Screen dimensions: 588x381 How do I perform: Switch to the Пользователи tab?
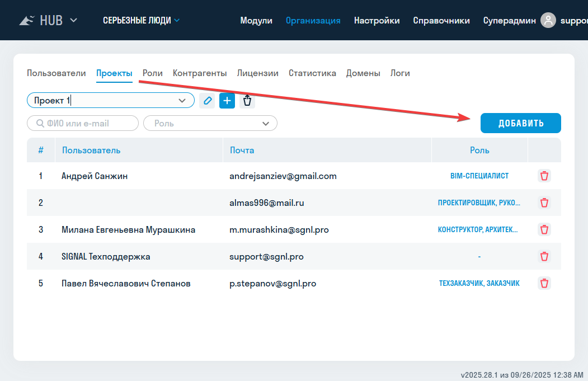tap(57, 73)
